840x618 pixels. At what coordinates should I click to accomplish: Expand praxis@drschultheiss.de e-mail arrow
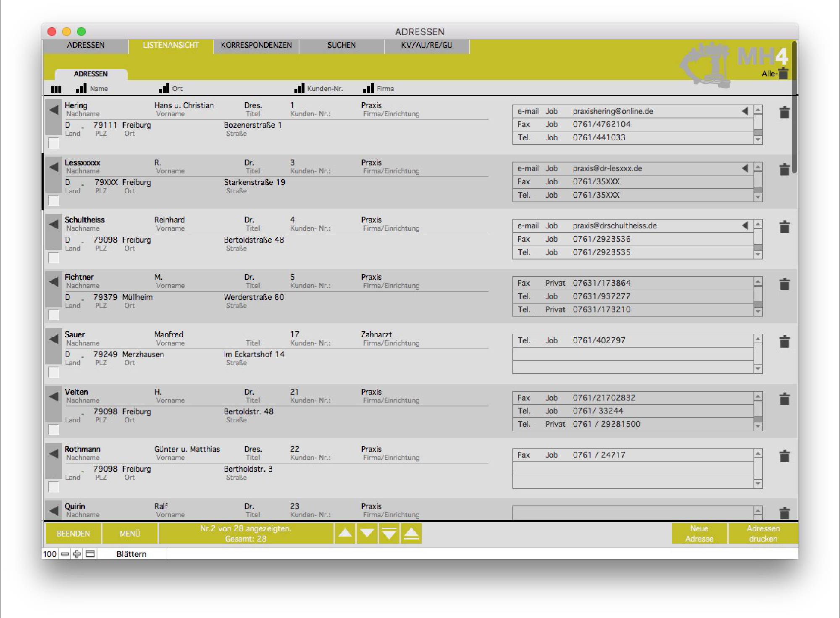745,226
